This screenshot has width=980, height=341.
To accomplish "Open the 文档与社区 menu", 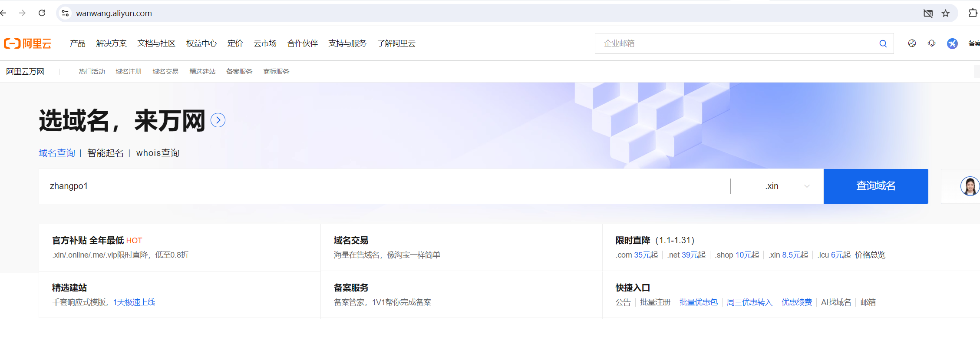I will tap(156, 43).
